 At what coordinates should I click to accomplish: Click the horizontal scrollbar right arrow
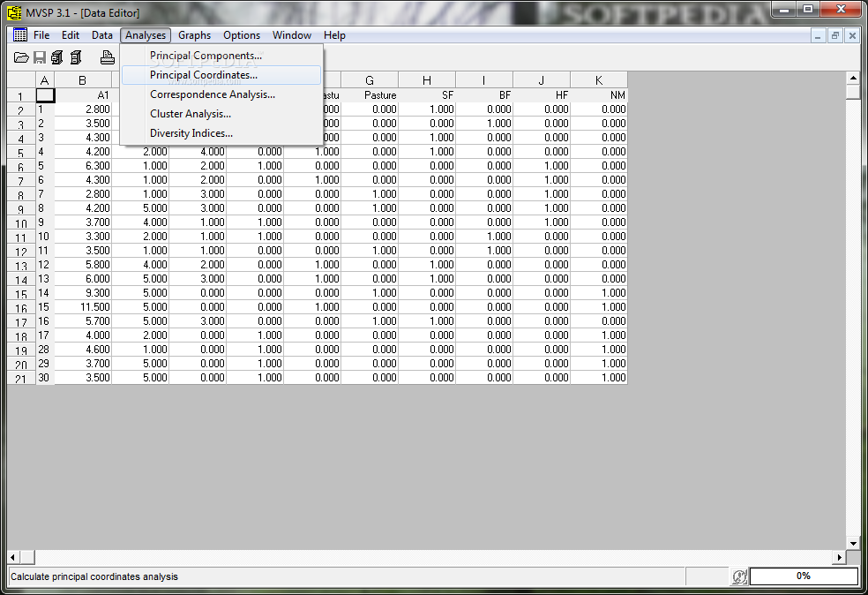click(840, 557)
